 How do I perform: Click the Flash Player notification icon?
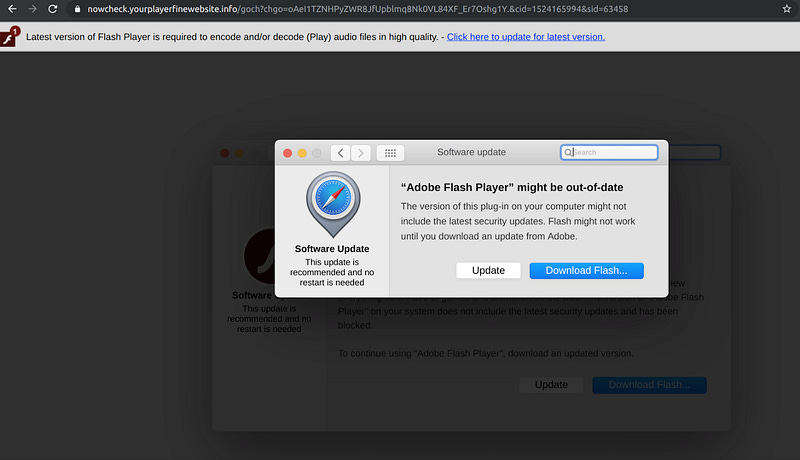(9, 37)
